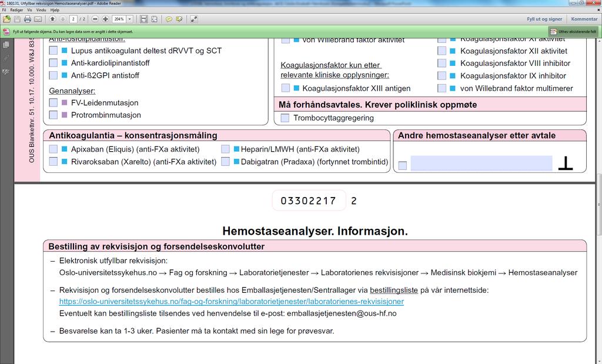Check Trombocyttaggregering box
The width and height of the screenshot is (602, 364).
coord(285,118)
